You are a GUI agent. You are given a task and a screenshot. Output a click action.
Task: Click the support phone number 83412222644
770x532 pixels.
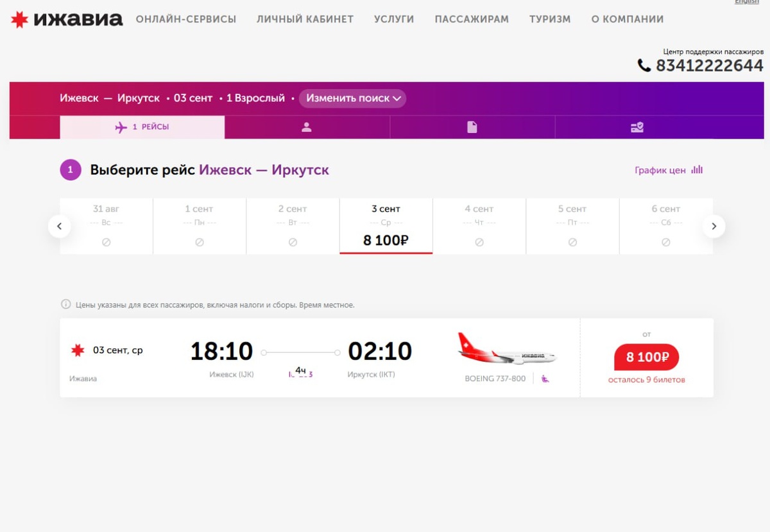[709, 65]
